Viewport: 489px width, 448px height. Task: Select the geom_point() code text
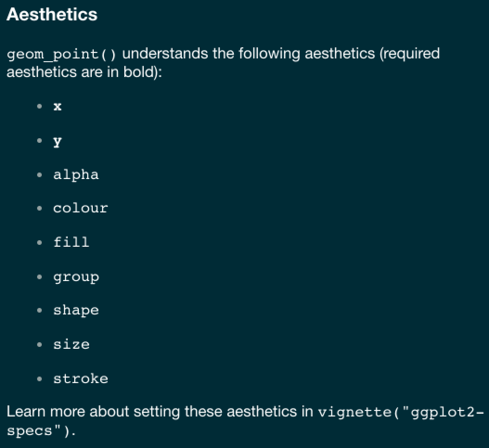click(61, 54)
